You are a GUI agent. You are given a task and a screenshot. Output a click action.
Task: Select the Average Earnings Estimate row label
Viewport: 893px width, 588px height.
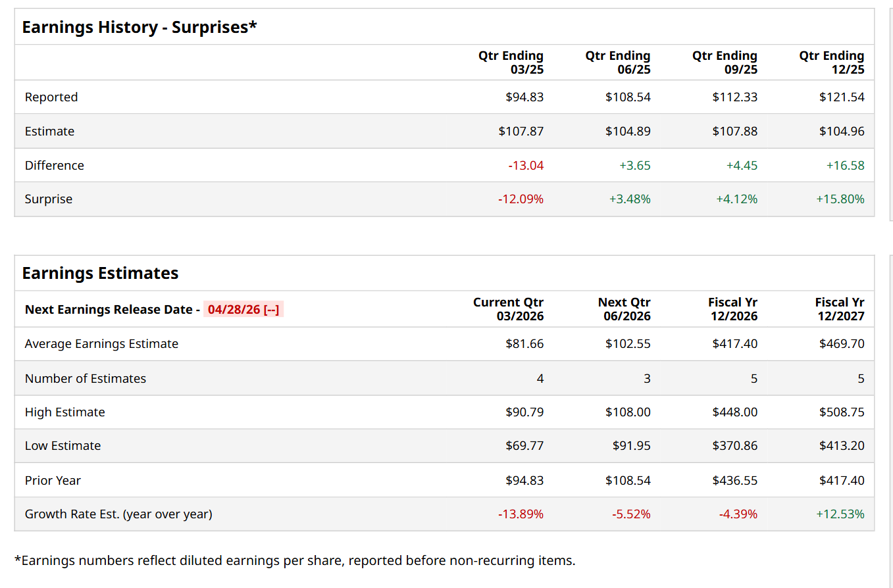101,344
